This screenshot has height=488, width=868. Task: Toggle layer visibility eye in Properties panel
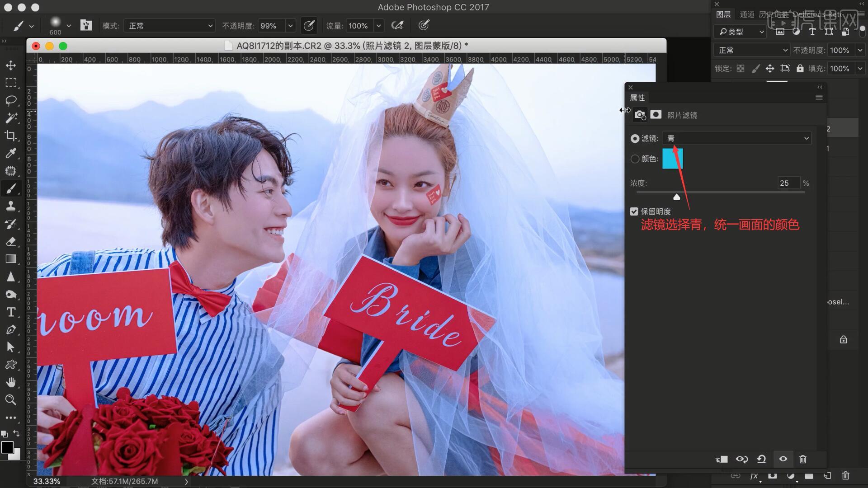coord(783,459)
